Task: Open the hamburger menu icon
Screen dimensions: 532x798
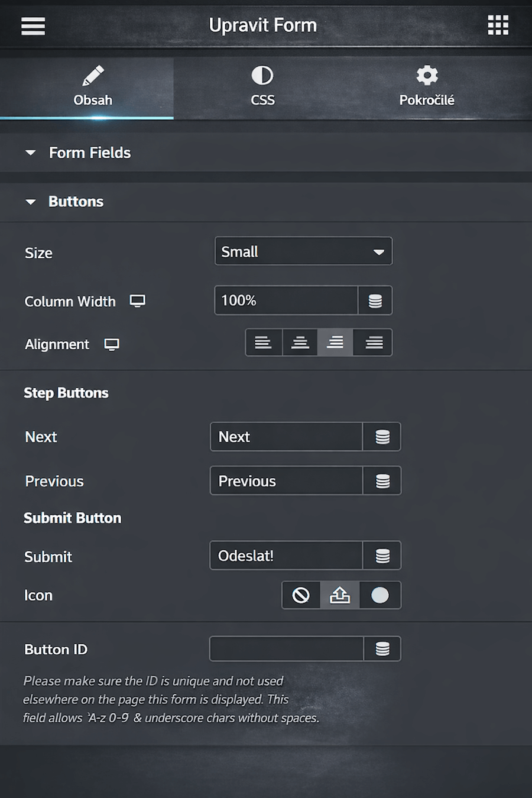Action: pyautogui.click(x=33, y=26)
